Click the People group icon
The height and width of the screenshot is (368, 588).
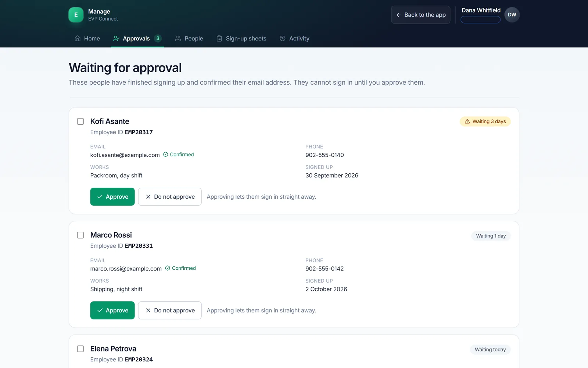coord(178,38)
